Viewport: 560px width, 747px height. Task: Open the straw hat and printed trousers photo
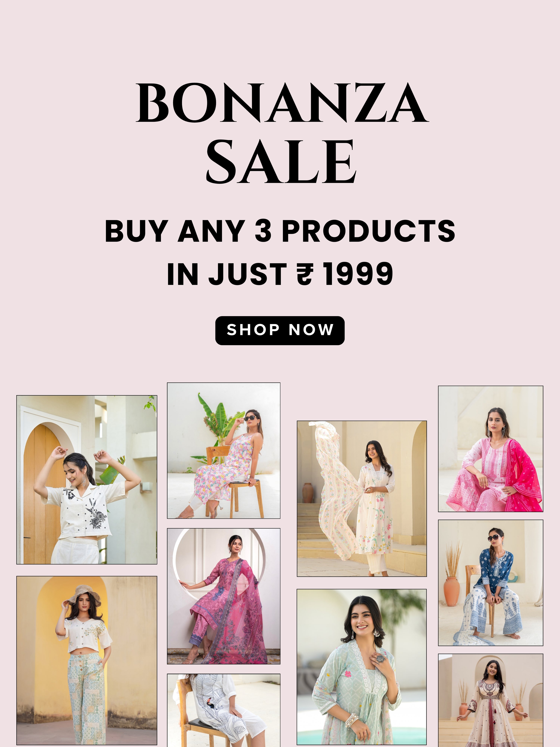[87, 661]
